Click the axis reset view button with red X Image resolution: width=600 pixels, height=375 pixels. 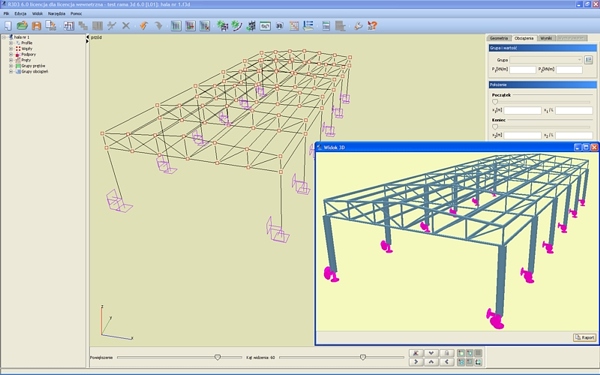click(x=416, y=353)
